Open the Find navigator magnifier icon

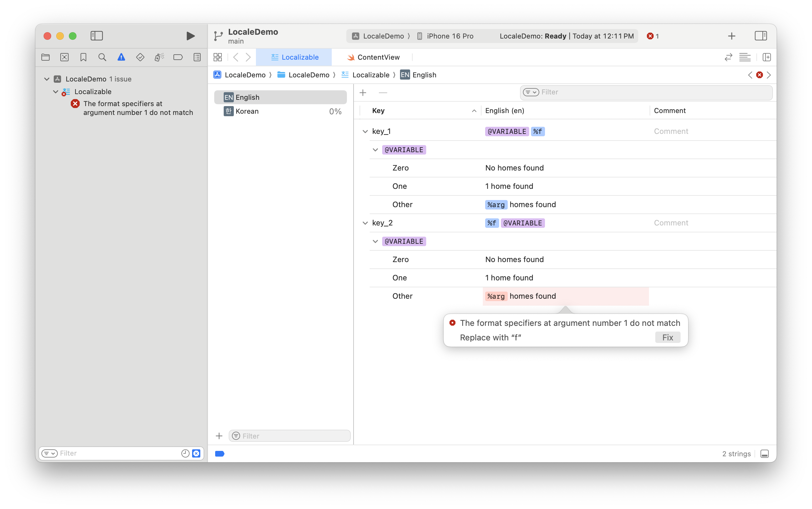pyautogui.click(x=102, y=57)
